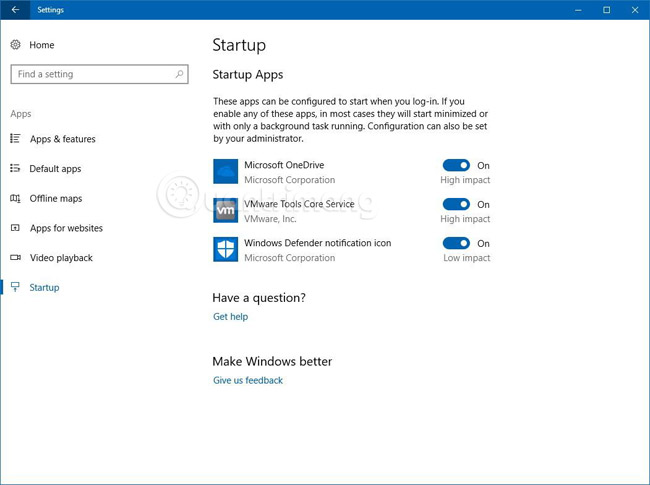Click the back arrow in title bar
The width and height of the screenshot is (650, 485).
tap(15, 10)
